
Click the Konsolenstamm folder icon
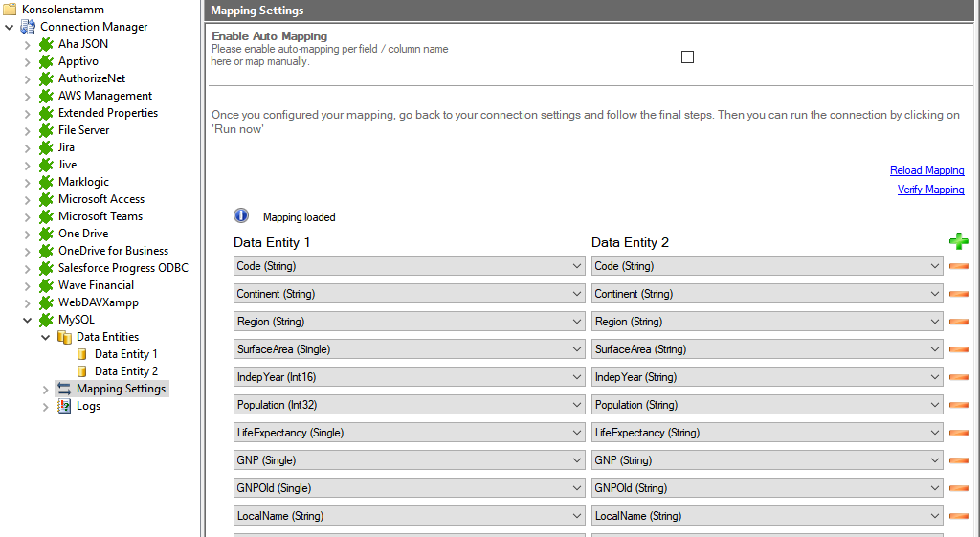(11, 10)
